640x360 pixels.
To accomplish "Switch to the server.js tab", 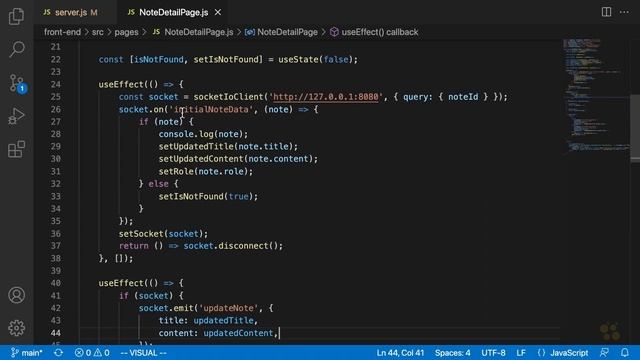I will coord(70,13).
